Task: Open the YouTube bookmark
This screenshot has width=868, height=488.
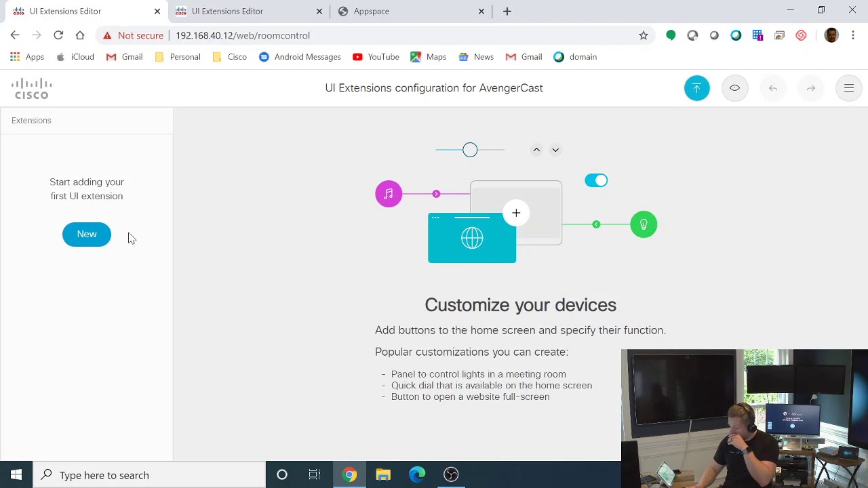Action: [376, 57]
